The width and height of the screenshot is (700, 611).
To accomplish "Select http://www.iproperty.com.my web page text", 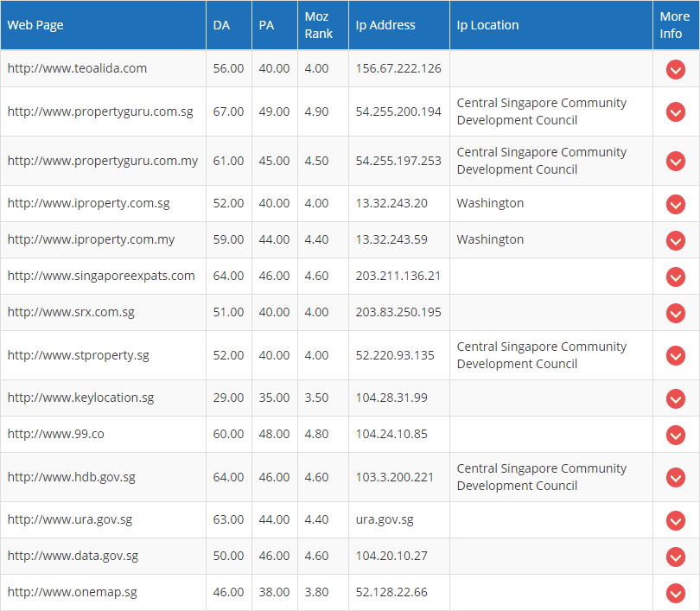I will pyautogui.click(x=91, y=239).
